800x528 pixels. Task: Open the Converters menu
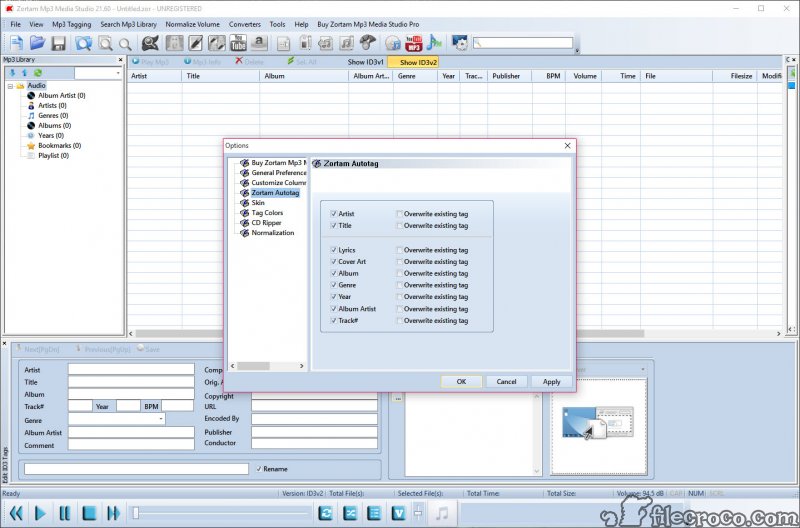click(244, 24)
